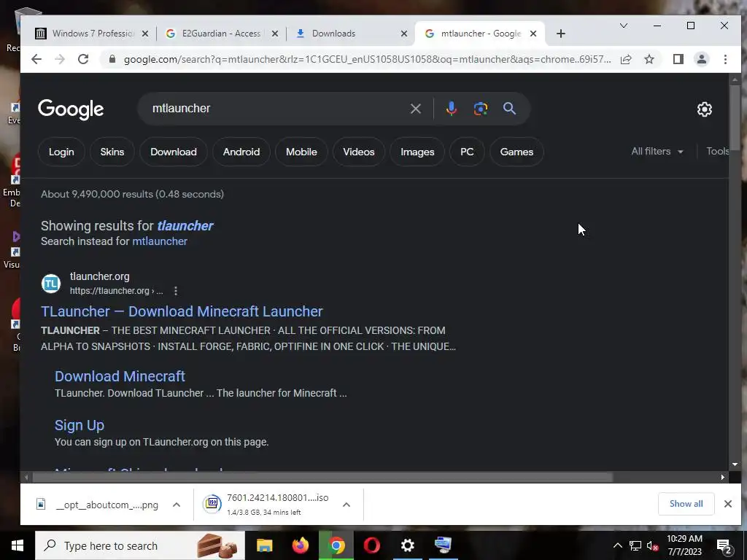Show hidden tray icons chevron
Image resolution: width=747 pixels, height=560 pixels.
617,545
